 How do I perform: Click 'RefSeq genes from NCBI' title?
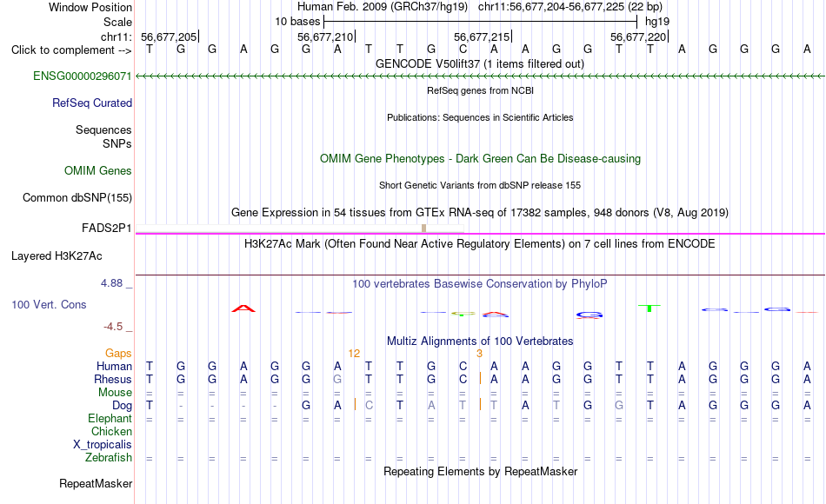pos(480,90)
